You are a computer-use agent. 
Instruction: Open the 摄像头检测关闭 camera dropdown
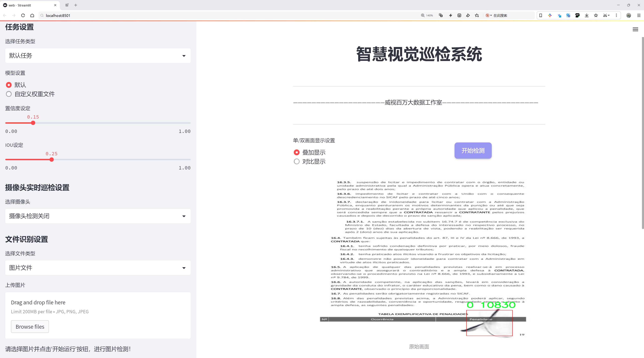click(98, 216)
